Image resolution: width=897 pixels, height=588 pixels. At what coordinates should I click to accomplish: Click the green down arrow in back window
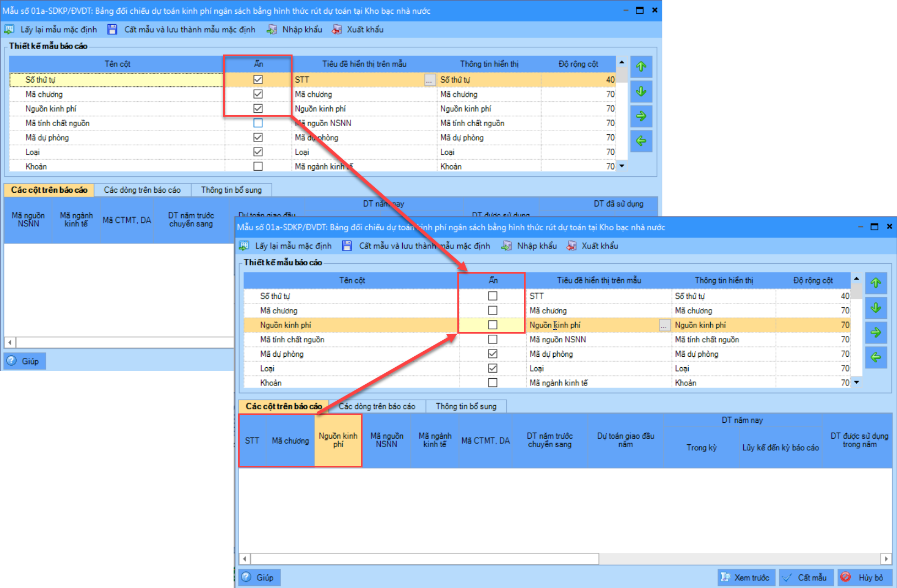641,91
